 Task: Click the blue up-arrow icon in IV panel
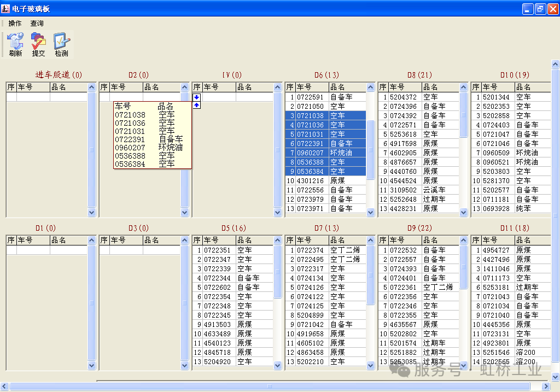click(x=197, y=104)
